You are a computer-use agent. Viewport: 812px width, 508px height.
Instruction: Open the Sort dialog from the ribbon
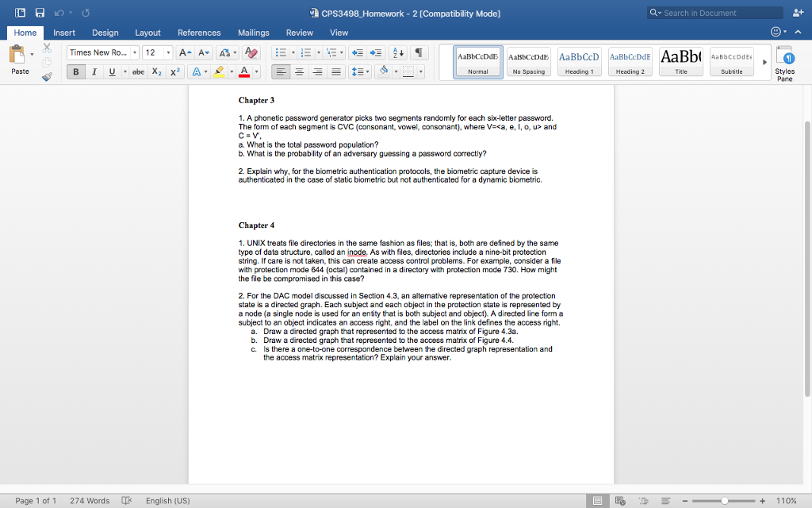(x=398, y=53)
